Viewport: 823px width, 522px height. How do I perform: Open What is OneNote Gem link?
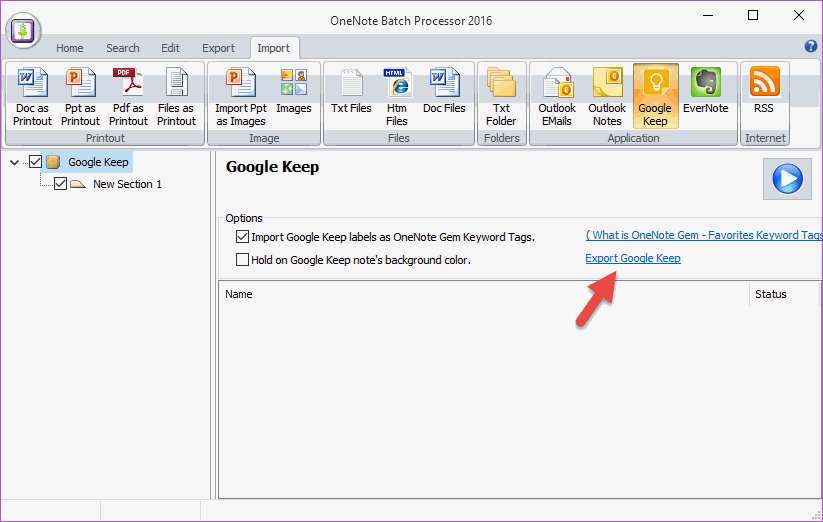point(704,235)
